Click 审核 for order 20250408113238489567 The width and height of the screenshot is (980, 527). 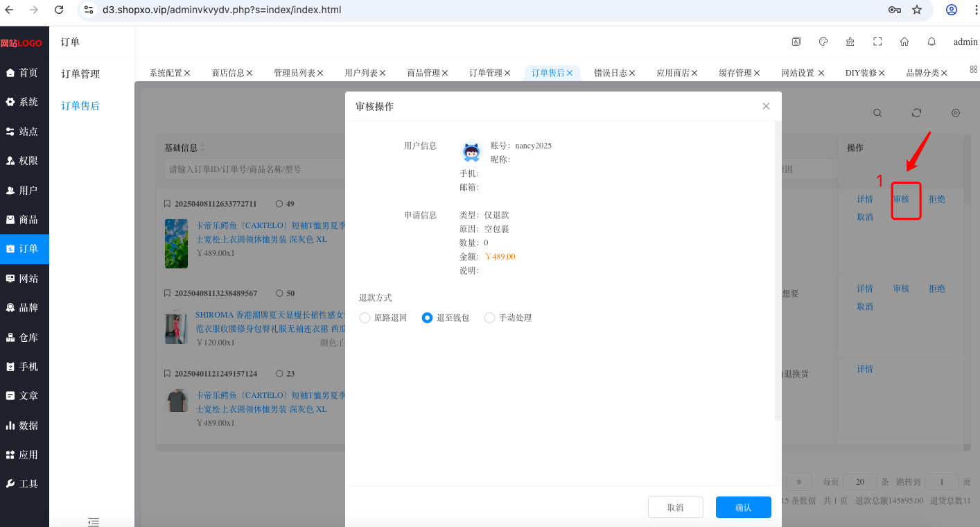click(x=901, y=288)
